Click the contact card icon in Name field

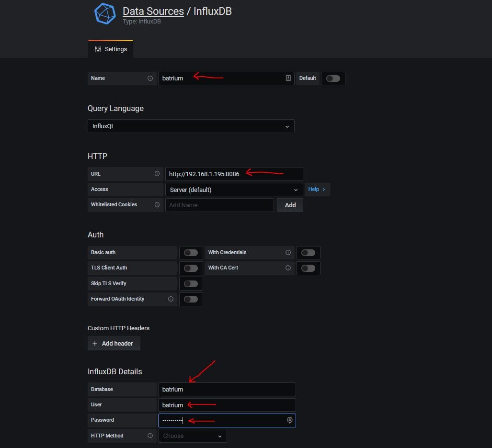click(x=288, y=78)
